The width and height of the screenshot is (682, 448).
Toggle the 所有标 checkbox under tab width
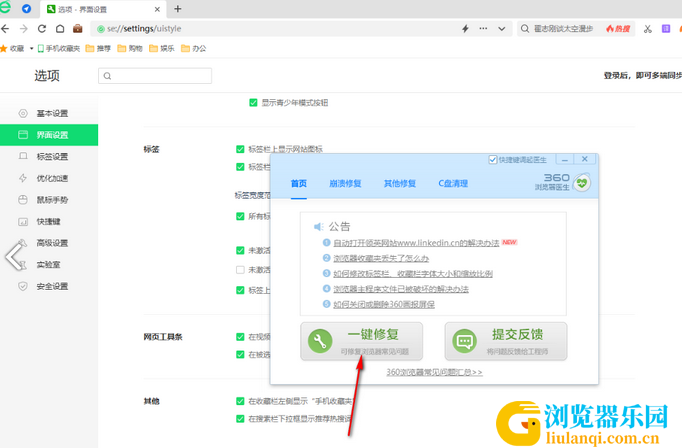(240, 216)
